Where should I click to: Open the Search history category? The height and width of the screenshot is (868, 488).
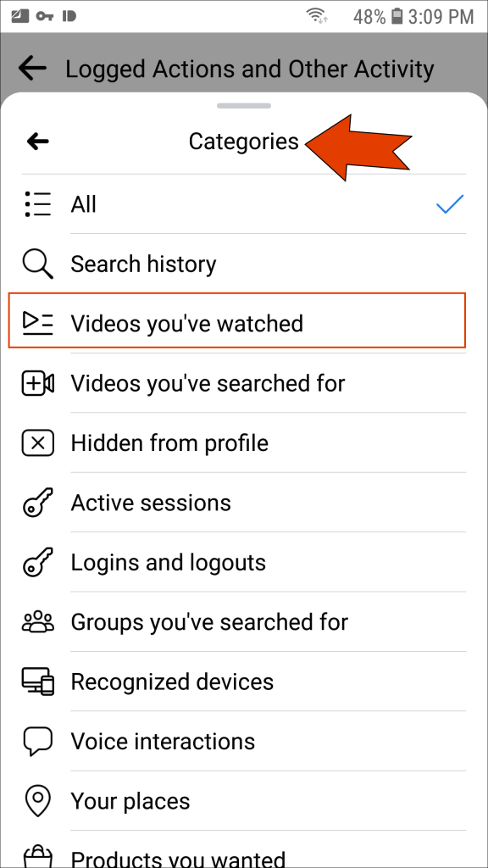pyautogui.click(x=143, y=264)
